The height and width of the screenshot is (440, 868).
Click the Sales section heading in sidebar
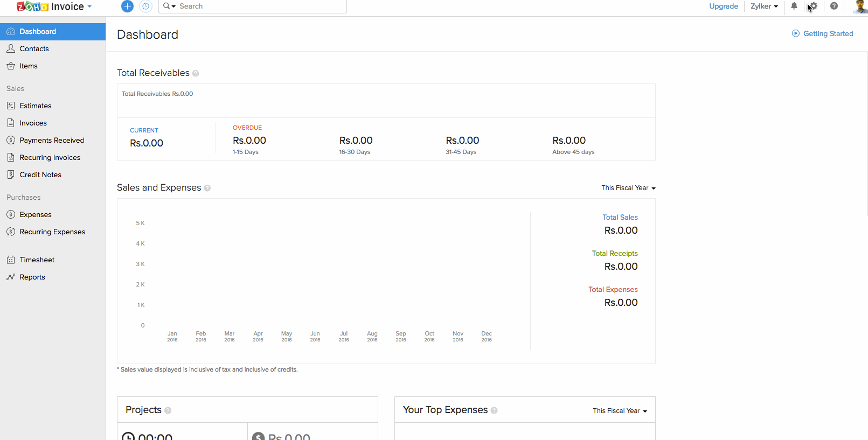(15, 88)
